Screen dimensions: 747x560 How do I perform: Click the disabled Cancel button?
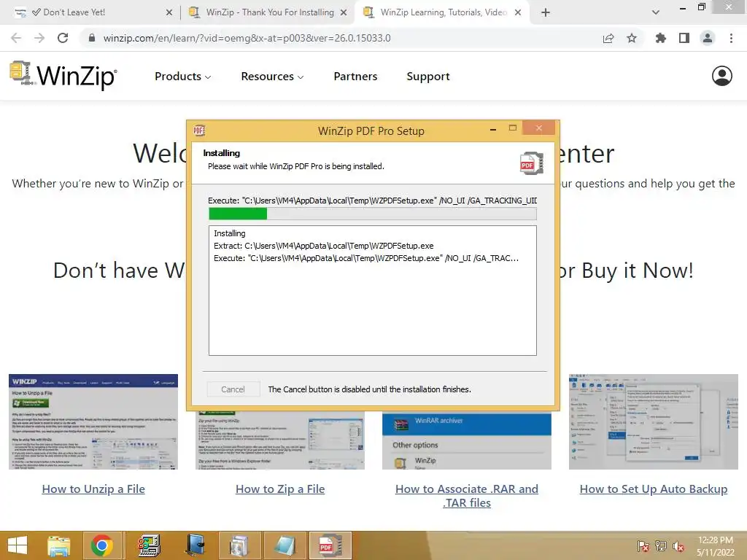233,389
